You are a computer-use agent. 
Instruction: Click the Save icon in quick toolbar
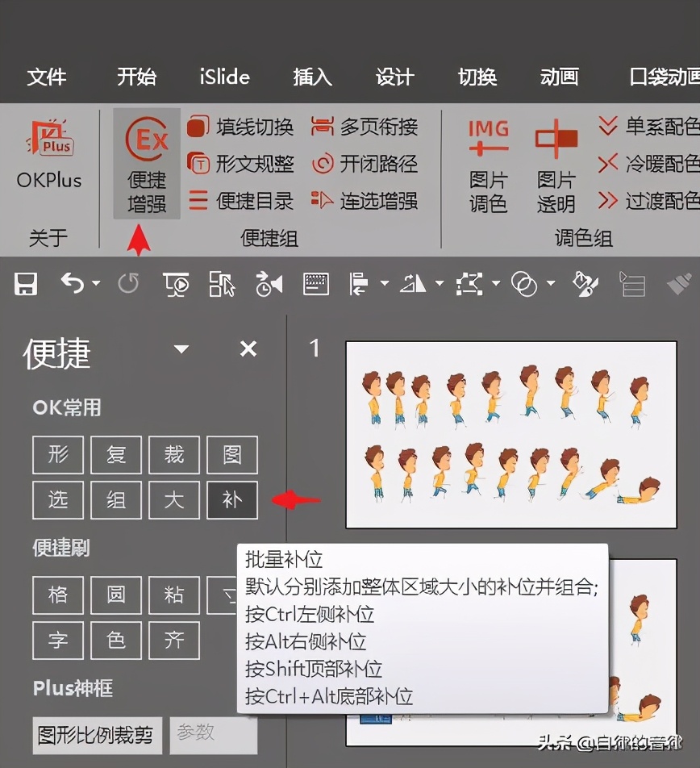[x=26, y=284]
